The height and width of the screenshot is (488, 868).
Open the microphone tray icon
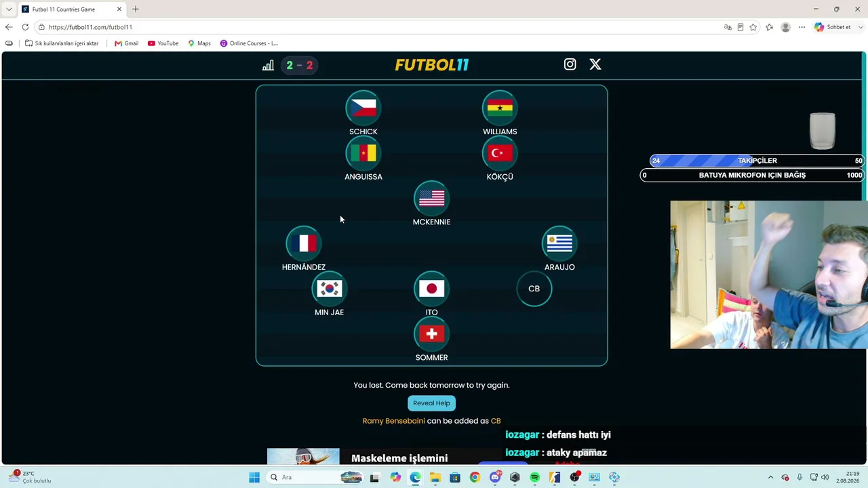click(800, 478)
